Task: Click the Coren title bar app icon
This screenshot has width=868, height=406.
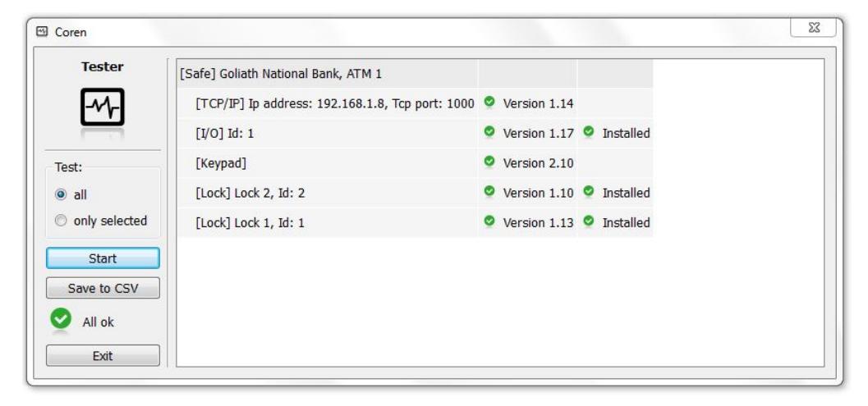Action: 42,31
